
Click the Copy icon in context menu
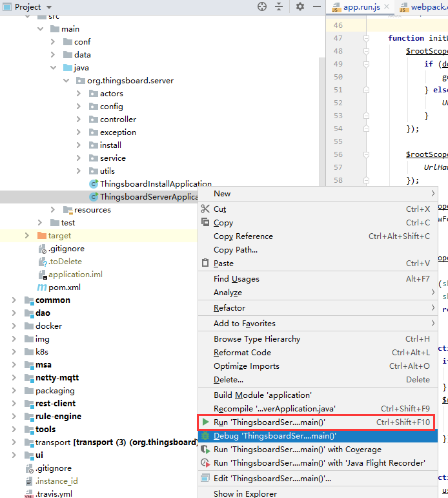(x=205, y=222)
